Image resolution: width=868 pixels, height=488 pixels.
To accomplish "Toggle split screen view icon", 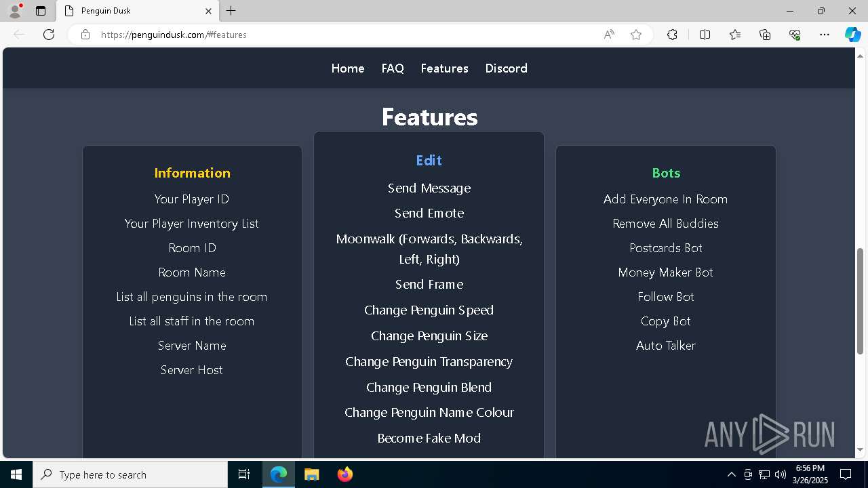I will coord(705,35).
